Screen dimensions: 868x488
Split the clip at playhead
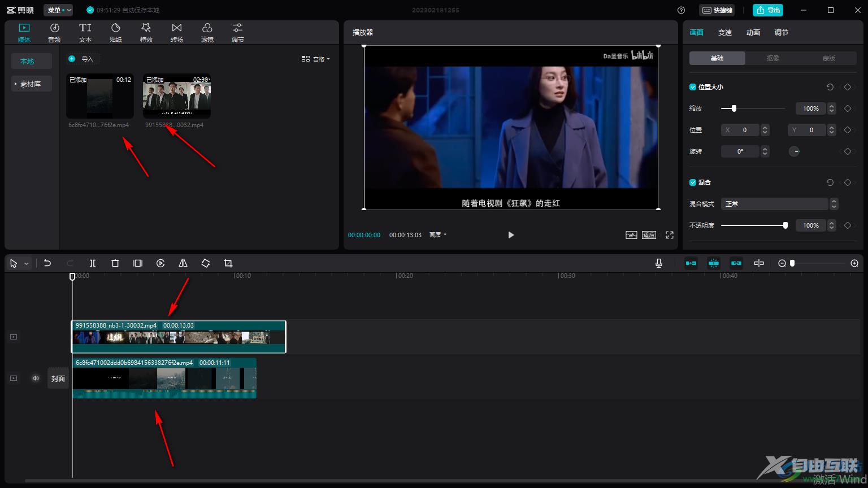coord(93,263)
